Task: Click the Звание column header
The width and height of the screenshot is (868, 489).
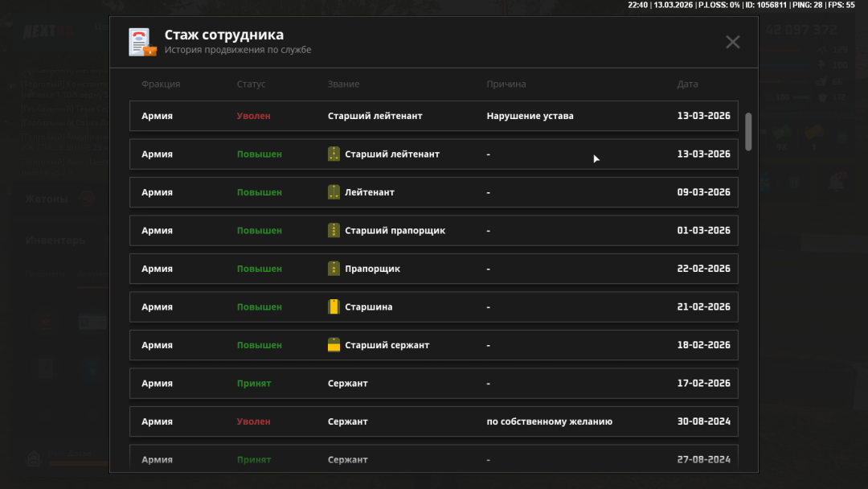Action: tap(343, 84)
